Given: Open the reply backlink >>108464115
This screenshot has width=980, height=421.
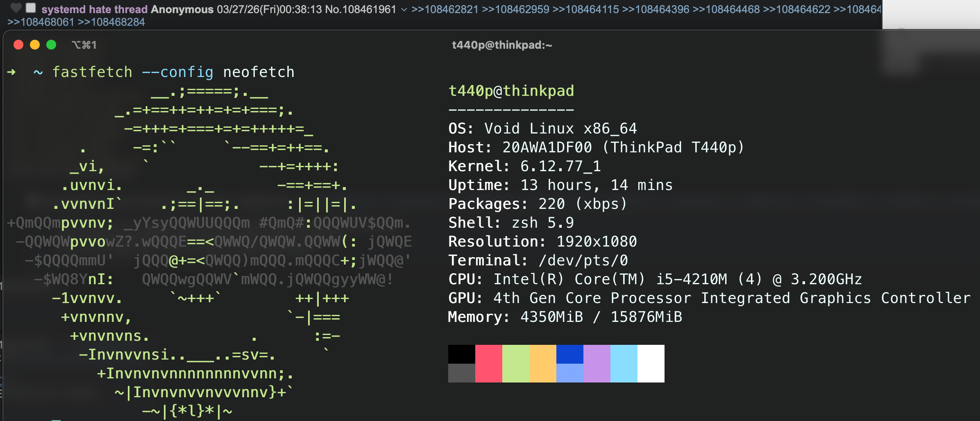Looking at the screenshot, I should 586,9.
